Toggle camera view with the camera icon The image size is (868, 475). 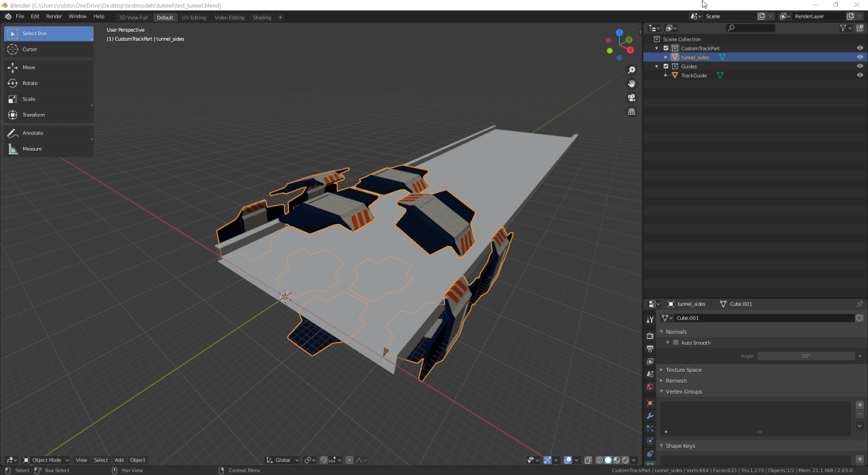pyautogui.click(x=631, y=98)
